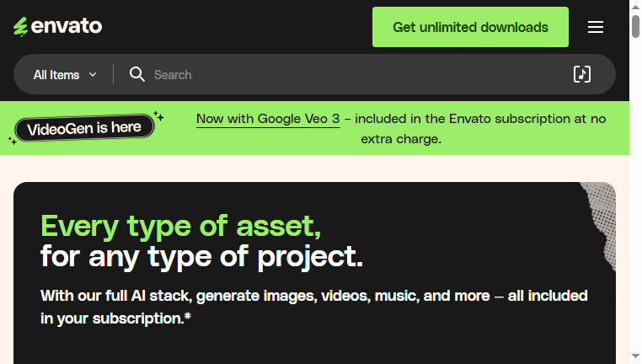Open the hamburger navigation menu
This screenshot has width=642, height=364.
(596, 27)
